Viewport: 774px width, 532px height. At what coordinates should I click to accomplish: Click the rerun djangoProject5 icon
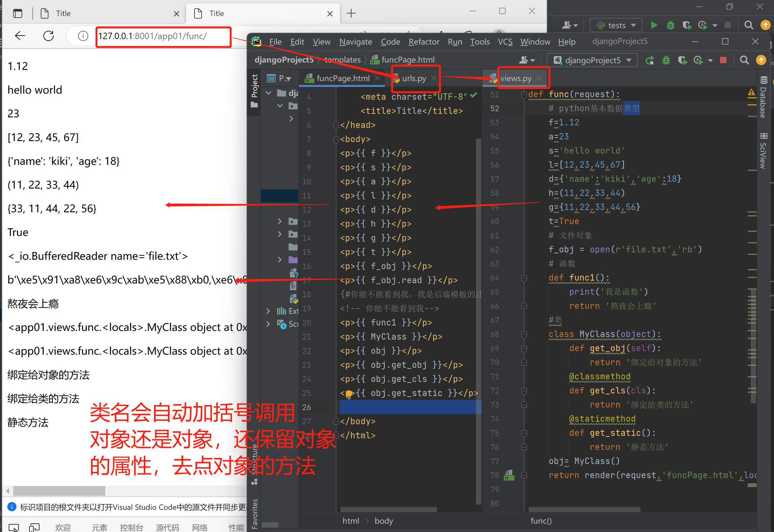[x=649, y=60]
